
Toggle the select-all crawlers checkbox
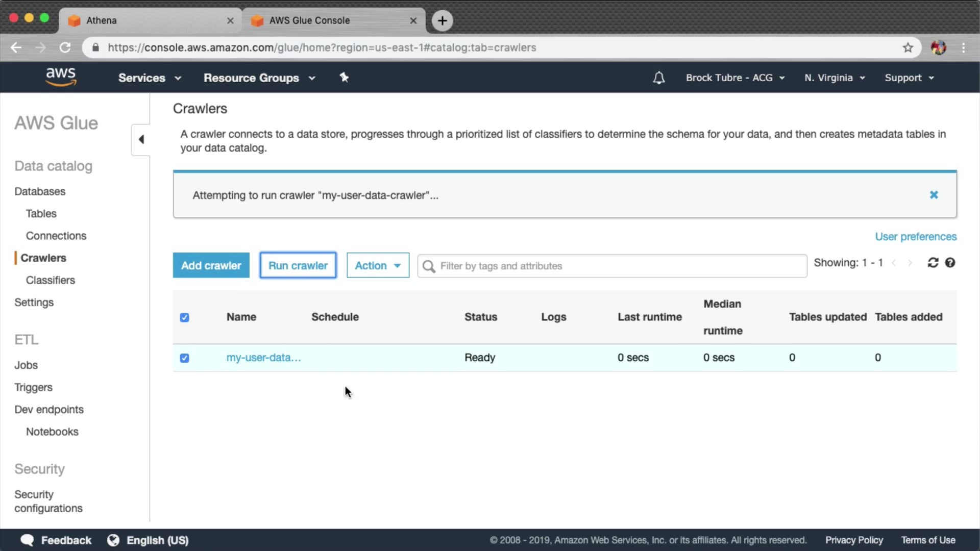(x=185, y=317)
